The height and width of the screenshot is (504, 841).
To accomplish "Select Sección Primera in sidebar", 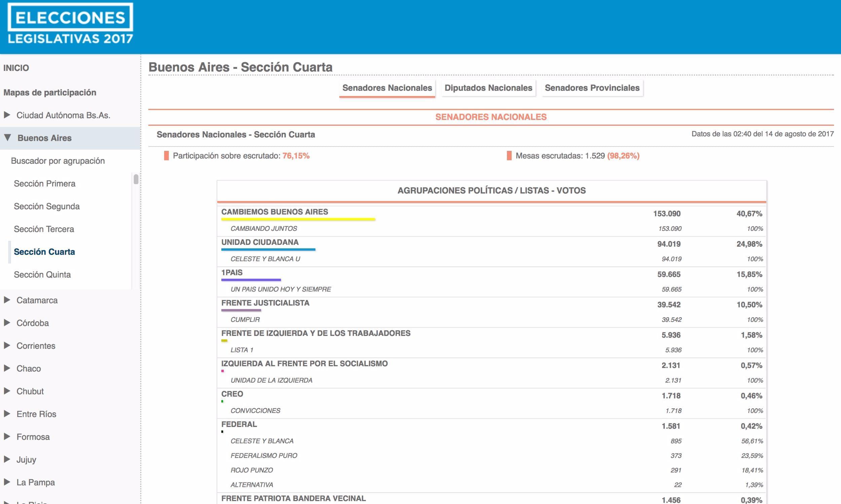I will [x=44, y=183].
